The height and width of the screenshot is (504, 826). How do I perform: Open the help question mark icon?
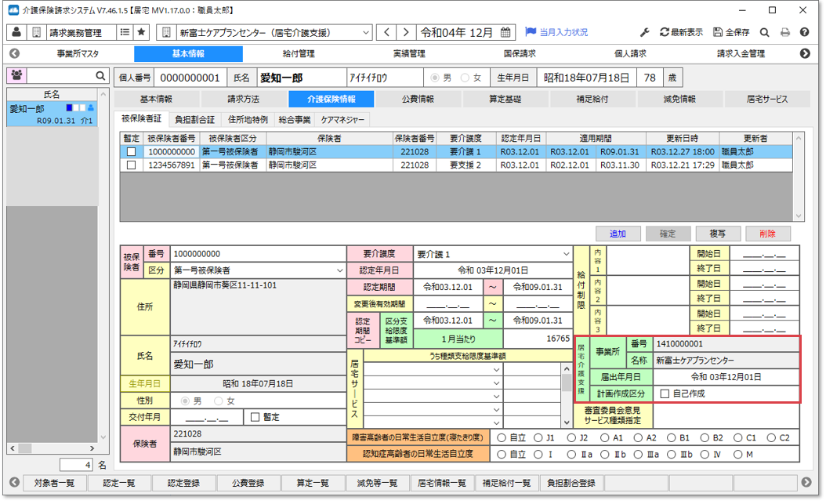804,32
